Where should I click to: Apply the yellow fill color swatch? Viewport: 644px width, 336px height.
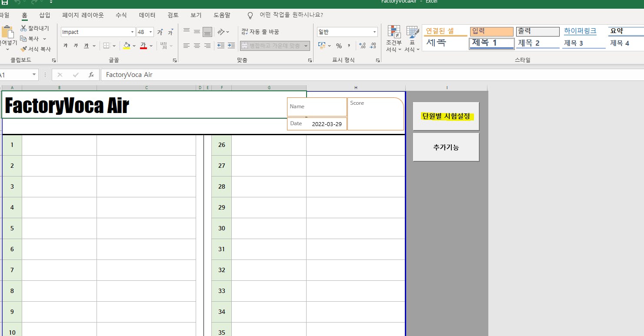127,46
